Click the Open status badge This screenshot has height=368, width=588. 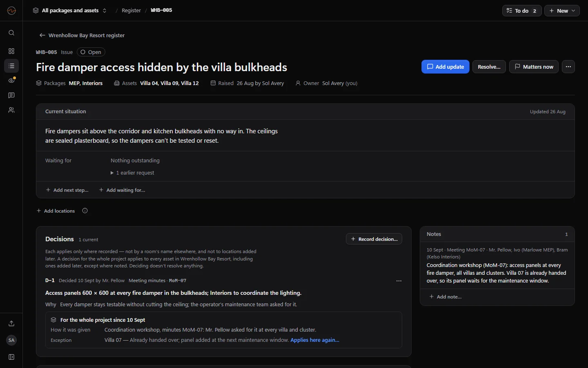click(91, 52)
